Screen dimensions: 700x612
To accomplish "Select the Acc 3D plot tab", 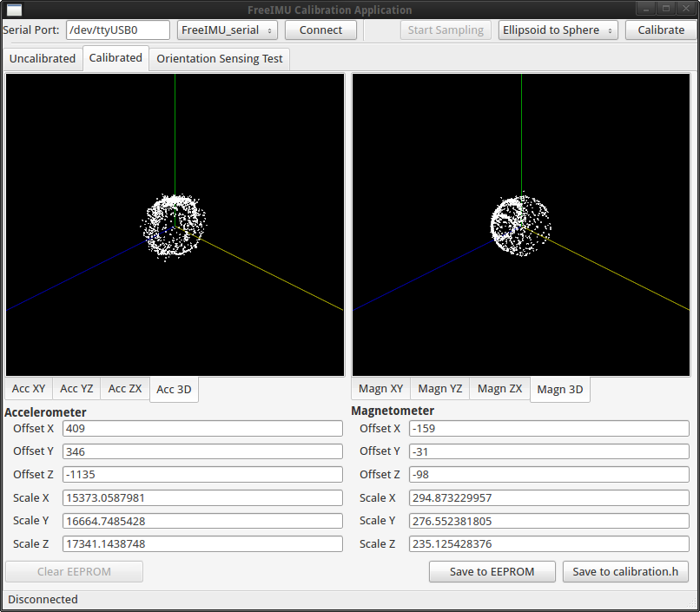I will tap(174, 390).
